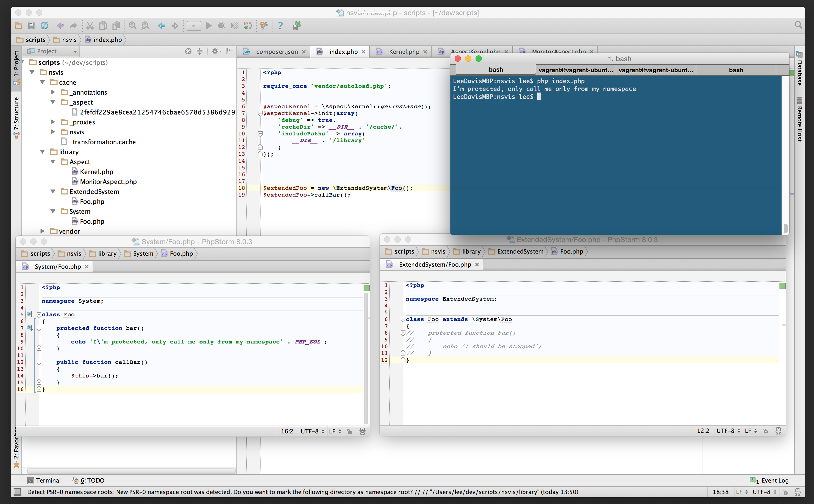Open the Remote Host side panel
This screenshot has width=814, height=504.
click(x=800, y=119)
